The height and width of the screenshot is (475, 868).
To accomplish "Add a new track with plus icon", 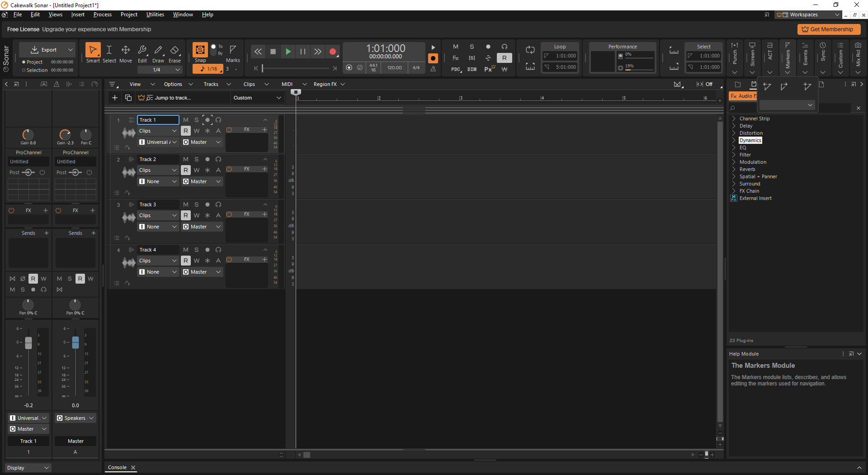I will [x=115, y=98].
